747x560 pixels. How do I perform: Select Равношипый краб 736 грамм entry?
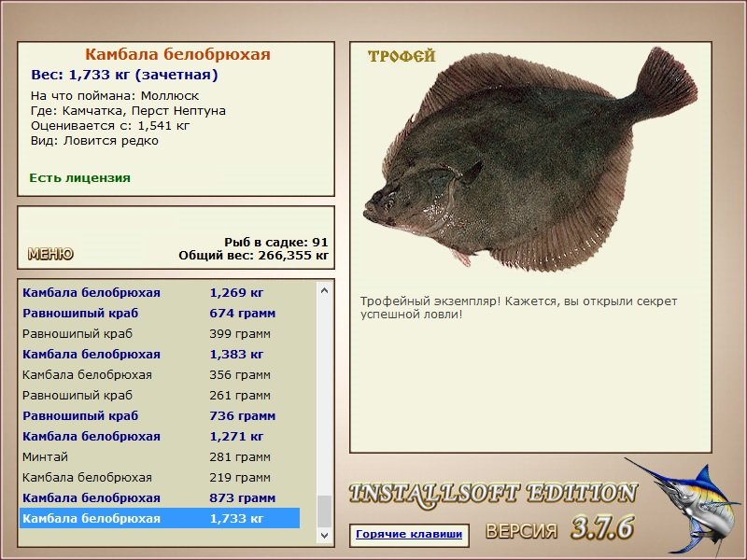pyautogui.click(x=160, y=415)
